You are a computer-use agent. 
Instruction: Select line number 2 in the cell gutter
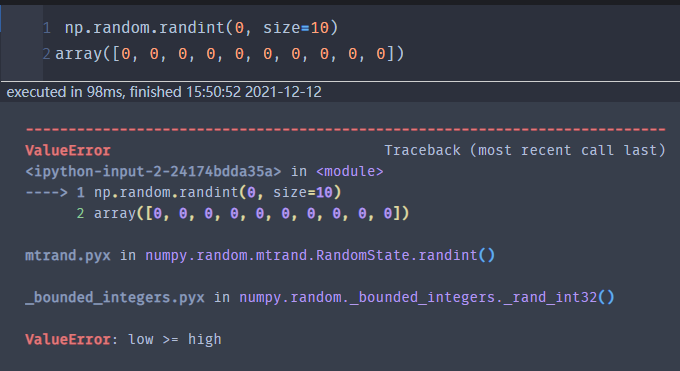(46, 54)
